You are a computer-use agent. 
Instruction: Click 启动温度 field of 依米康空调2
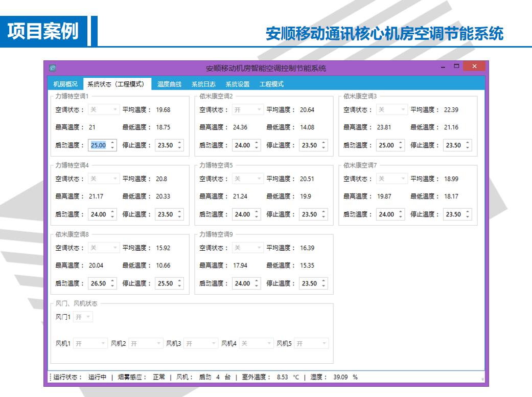point(246,145)
